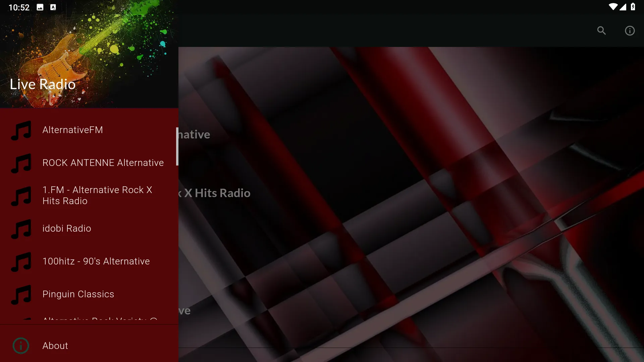Tap music note icon beside ROCK ANTENNE Alternative
The height and width of the screenshot is (362, 644).
[x=21, y=163]
